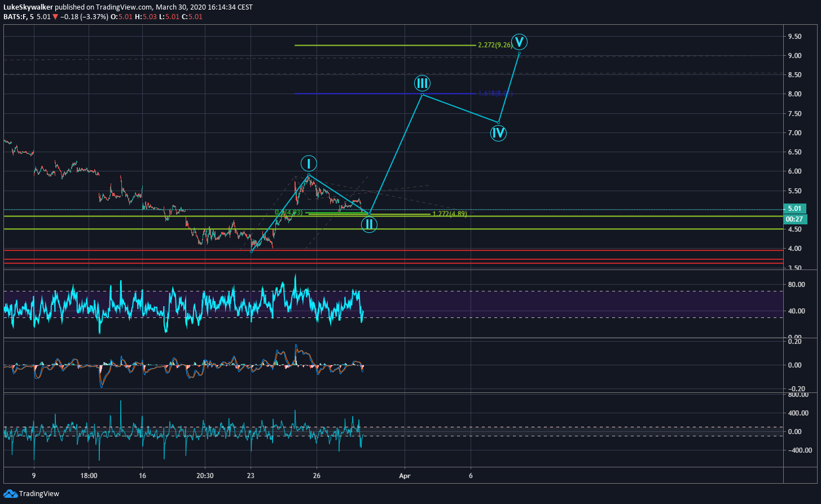Click the 00:27 bar countdown tag
821x504 pixels.
(796, 219)
